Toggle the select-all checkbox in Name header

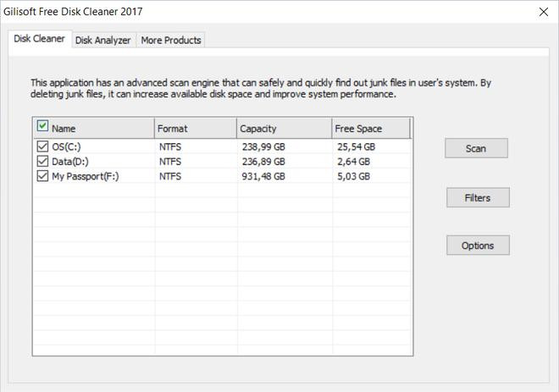tap(42, 127)
